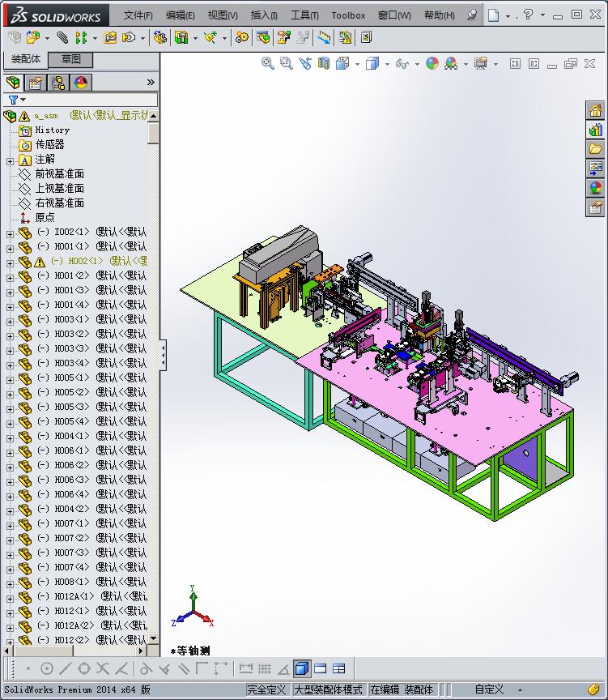Switch to the 草图 tab

[x=71, y=59]
